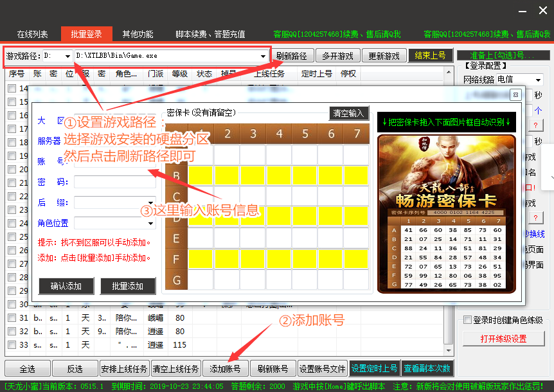554x392 pixels.
Task: Click the 查看副本次数 button
Action: pos(427,368)
